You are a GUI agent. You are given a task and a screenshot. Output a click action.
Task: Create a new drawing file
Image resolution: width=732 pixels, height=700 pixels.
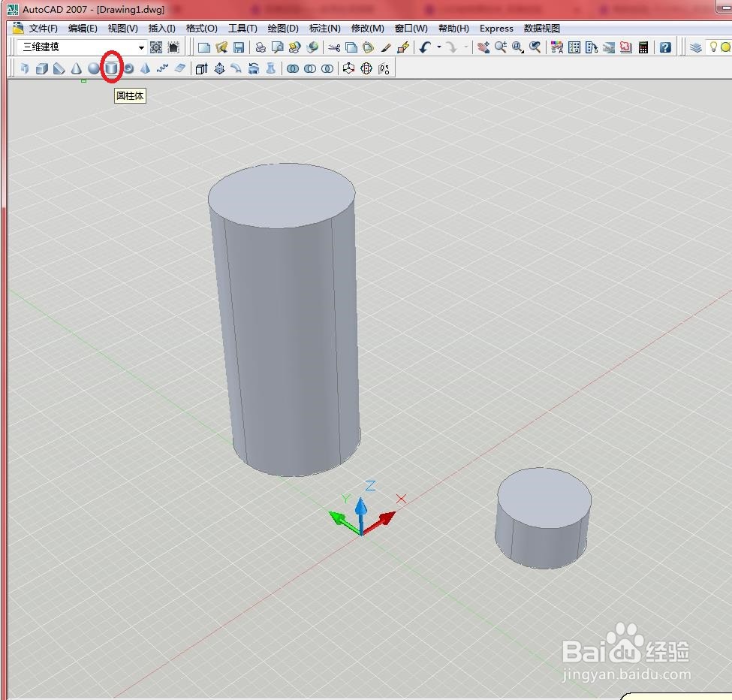tap(204, 47)
